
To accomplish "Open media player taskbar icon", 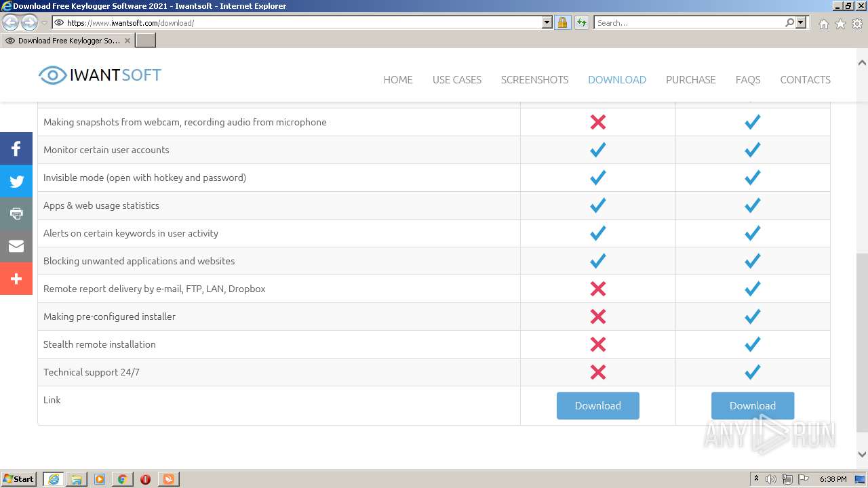I will (100, 479).
